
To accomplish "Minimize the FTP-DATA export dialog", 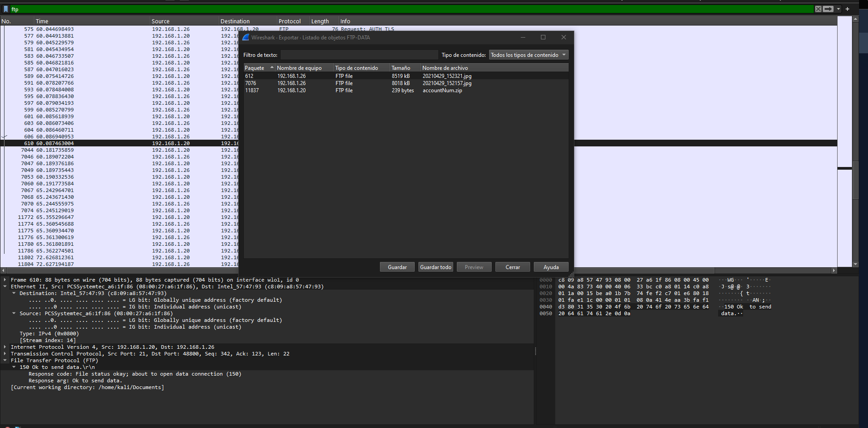I will click(x=523, y=38).
